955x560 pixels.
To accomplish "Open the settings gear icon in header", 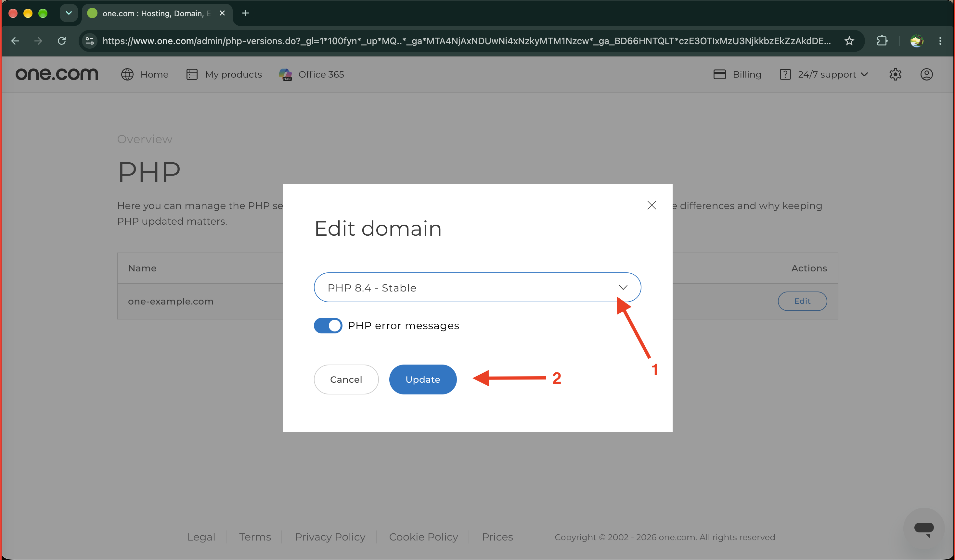I will tap(895, 75).
